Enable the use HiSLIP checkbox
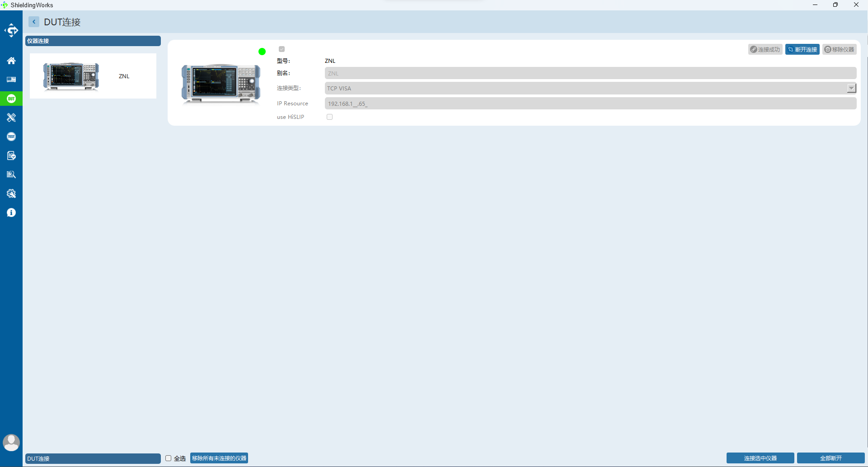Viewport: 868px width, 467px height. point(329,117)
